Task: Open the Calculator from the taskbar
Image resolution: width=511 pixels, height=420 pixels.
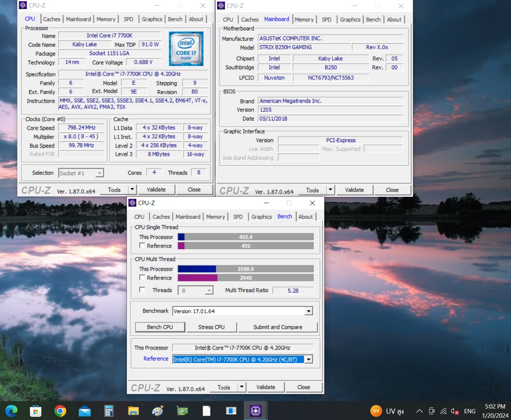Action: [109, 411]
